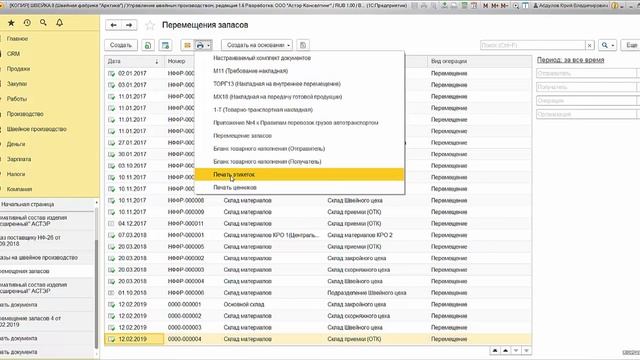Click the calendar interval icon in toolbar
640x360 pixels.
165,45
